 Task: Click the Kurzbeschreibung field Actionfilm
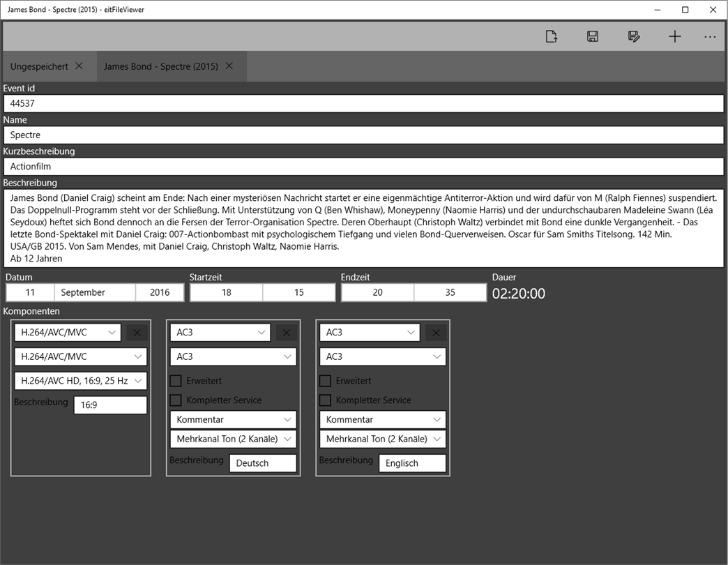[x=363, y=167]
